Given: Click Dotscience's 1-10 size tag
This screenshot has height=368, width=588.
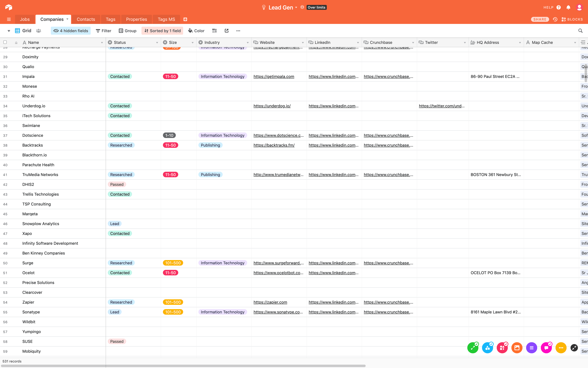Looking at the screenshot, I should click(169, 135).
